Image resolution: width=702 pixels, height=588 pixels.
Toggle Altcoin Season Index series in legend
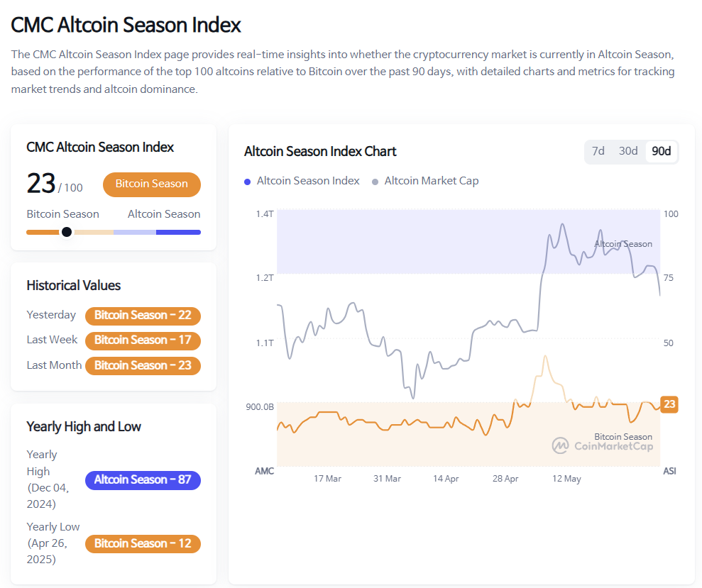tap(308, 181)
